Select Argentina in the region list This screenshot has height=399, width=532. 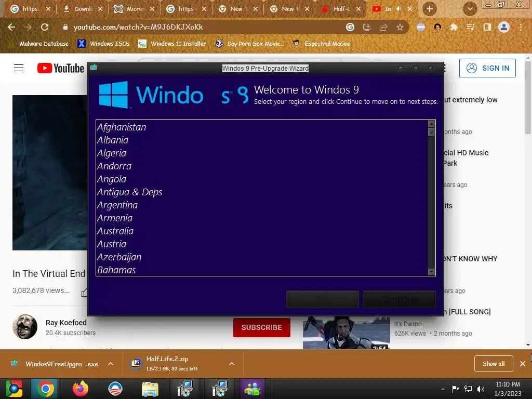click(262, 205)
